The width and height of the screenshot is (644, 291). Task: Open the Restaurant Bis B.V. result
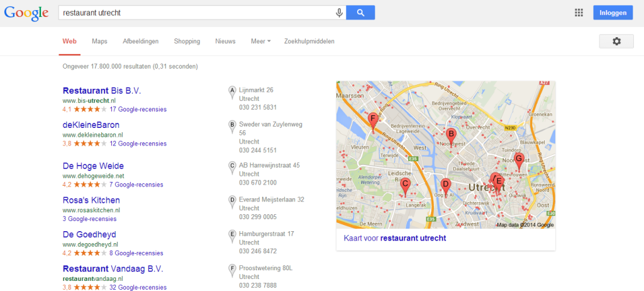click(x=102, y=91)
